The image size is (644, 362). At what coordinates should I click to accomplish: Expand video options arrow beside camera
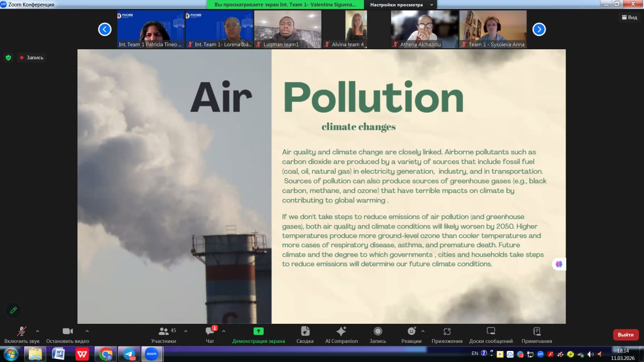87,331
